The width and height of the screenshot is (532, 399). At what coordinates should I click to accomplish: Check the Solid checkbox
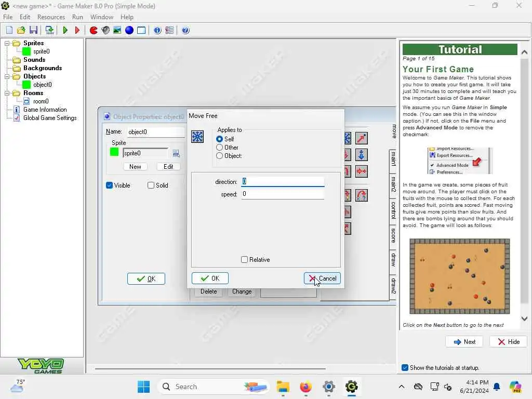click(151, 185)
